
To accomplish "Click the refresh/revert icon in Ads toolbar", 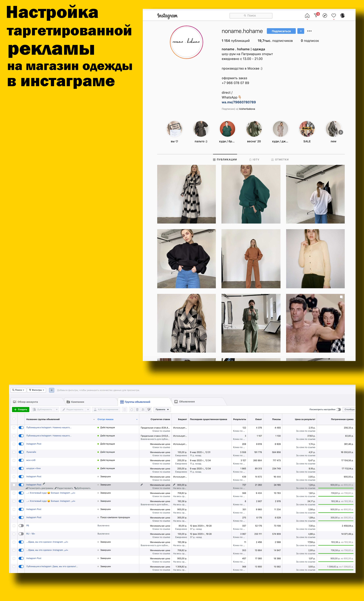I will coord(132,409).
